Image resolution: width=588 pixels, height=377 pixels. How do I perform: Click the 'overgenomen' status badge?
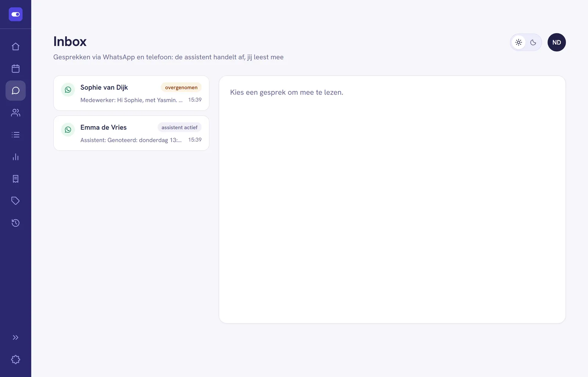181,88
